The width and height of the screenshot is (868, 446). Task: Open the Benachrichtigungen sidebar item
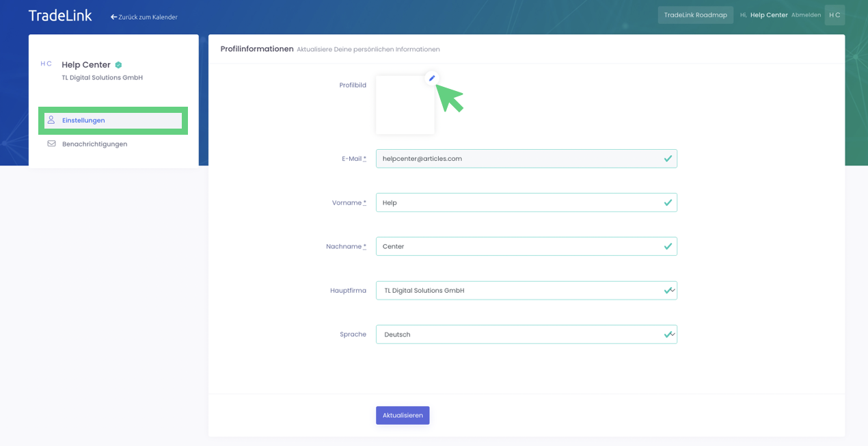click(94, 144)
